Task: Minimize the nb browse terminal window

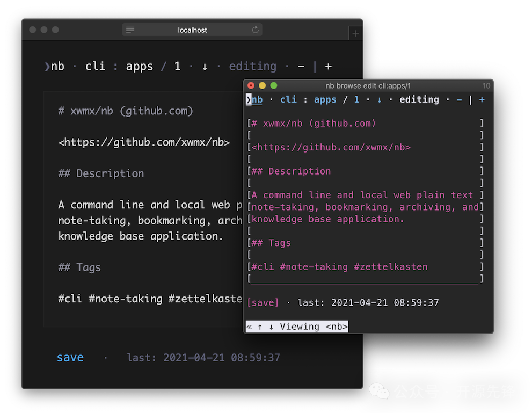Action: 263,85
